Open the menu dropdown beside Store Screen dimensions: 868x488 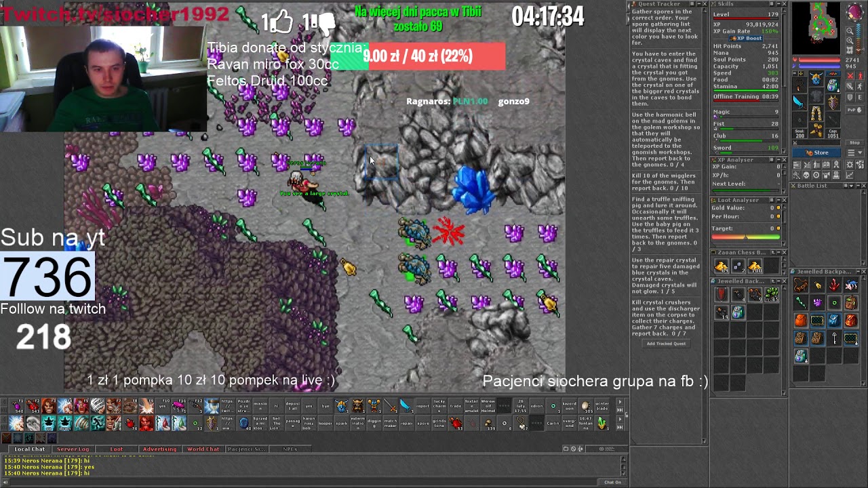(854, 152)
